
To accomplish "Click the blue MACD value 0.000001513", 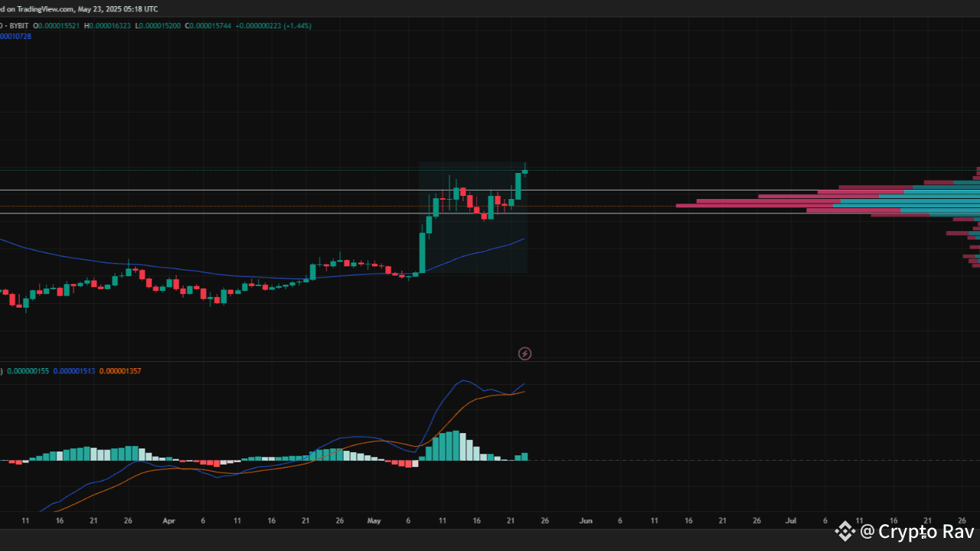I will click(x=74, y=370).
